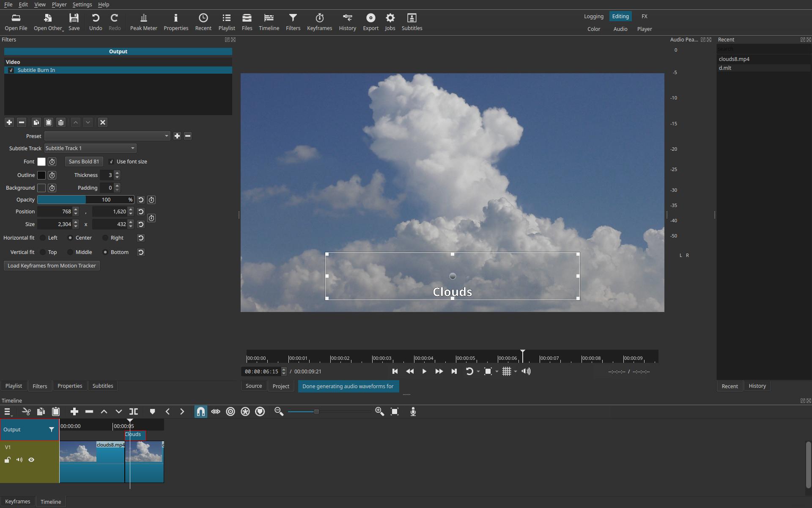This screenshot has height=508, width=812.
Task: Open the Subtitles toolbar panel
Action: coord(411,22)
